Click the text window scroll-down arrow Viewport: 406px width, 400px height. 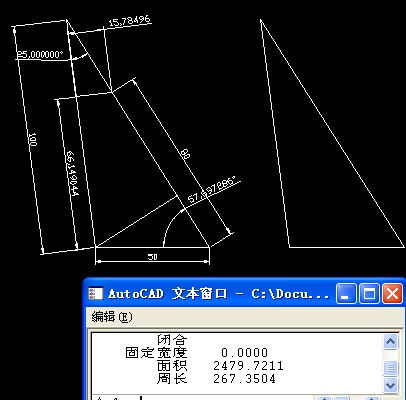[391, 386]
